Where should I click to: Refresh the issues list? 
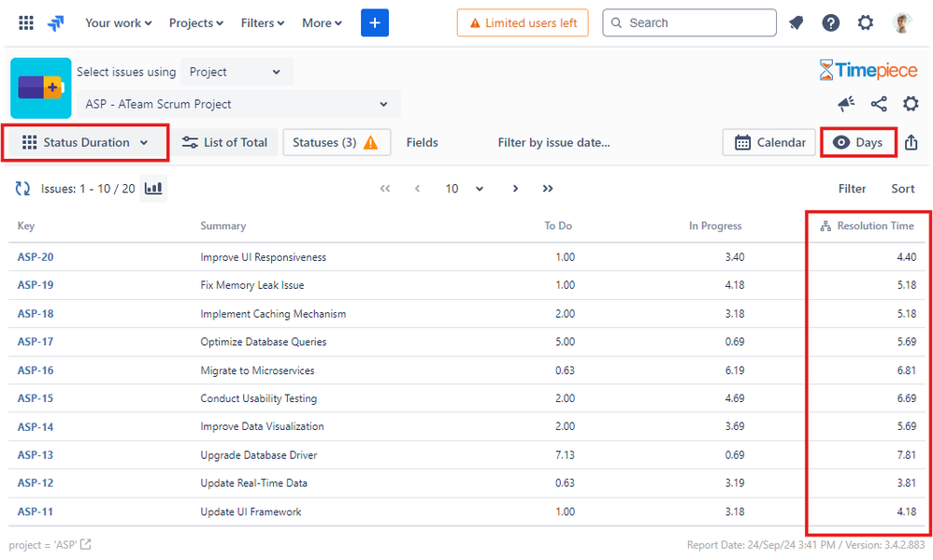point(23,189)
